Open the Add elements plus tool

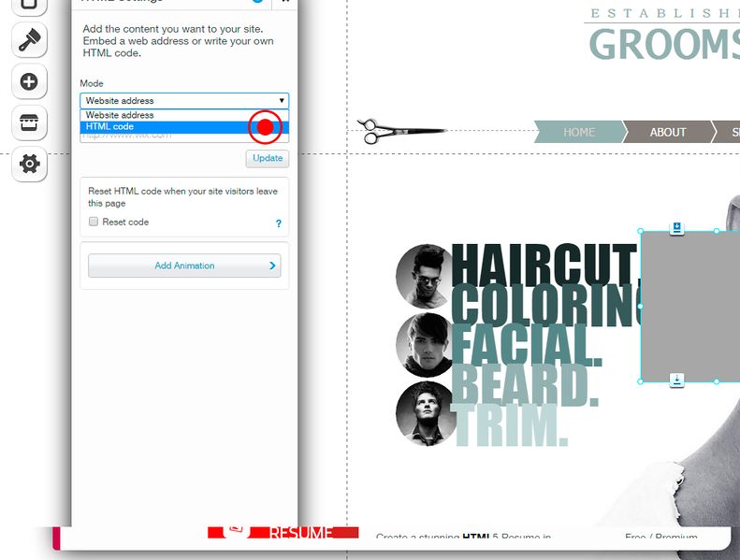pyautogui.click(x=29, y=81)
